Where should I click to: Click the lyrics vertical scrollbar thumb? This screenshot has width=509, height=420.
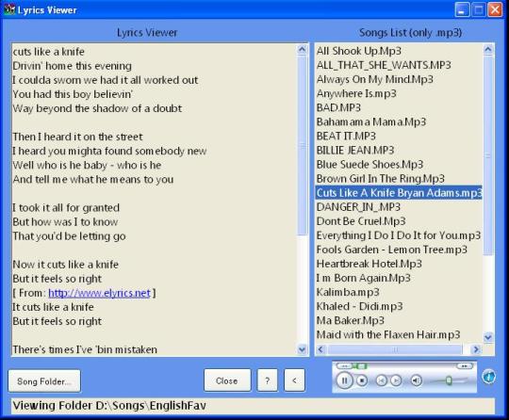(x=302, y=146)
